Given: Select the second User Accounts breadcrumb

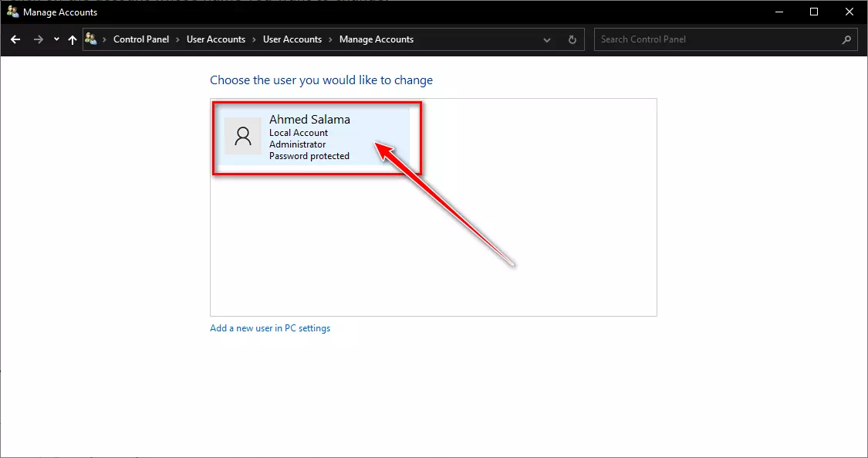Looking at the screenshot, I should click(x=292, y=39).
